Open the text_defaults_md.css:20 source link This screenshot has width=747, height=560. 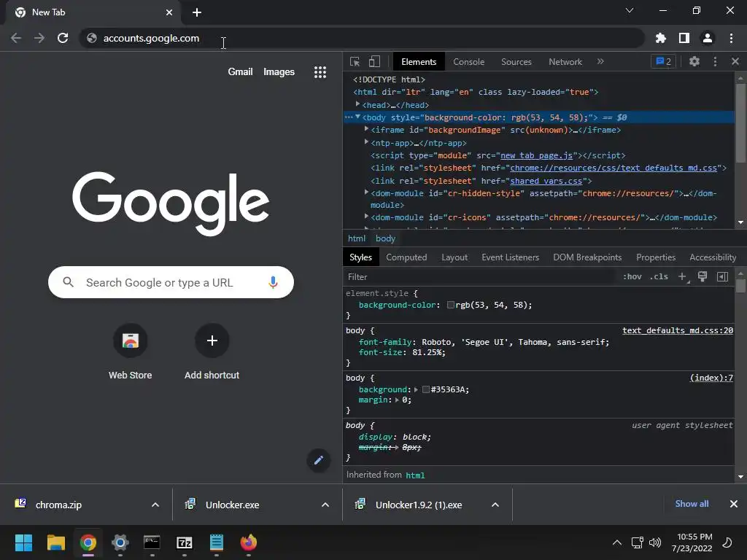(x=678, y=330)
